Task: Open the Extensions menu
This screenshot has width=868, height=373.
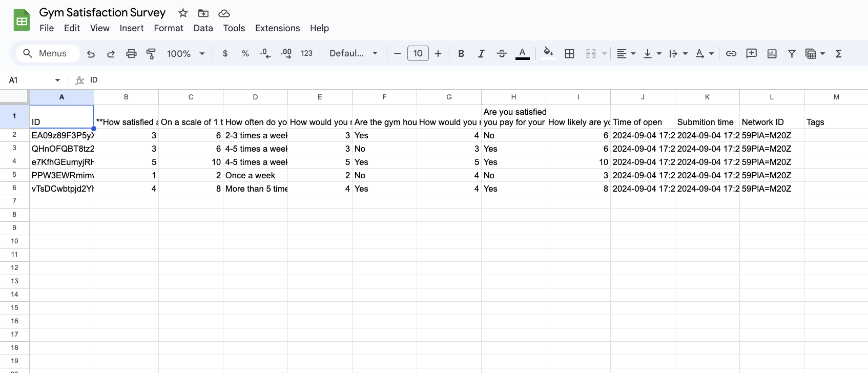Action: pos(278,28)
